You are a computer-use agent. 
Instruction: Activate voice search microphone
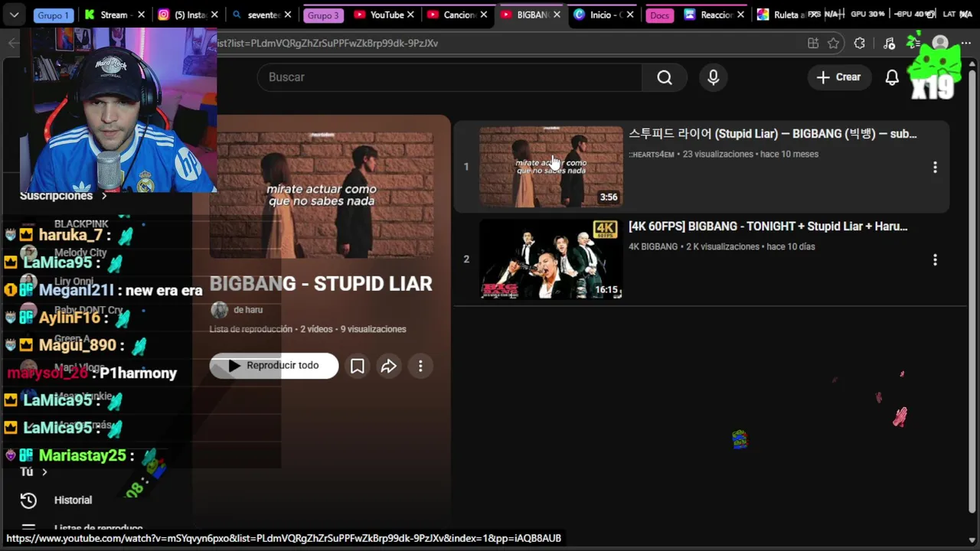tap(713, 77)
